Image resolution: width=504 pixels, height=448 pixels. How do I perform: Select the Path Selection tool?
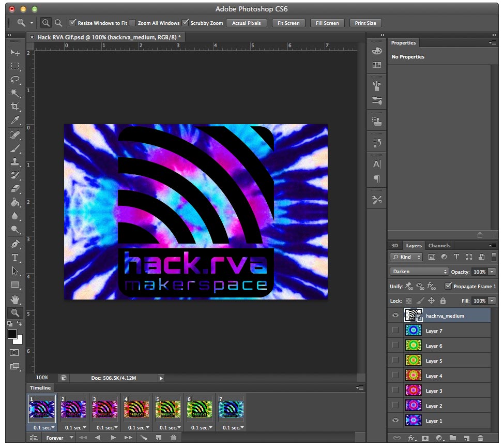[15, 271]
